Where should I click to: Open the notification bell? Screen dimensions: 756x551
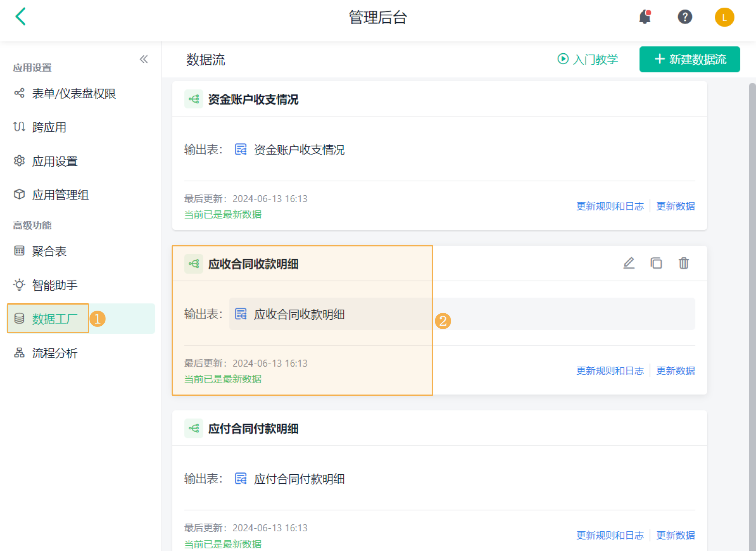click(x=645, y=17)
